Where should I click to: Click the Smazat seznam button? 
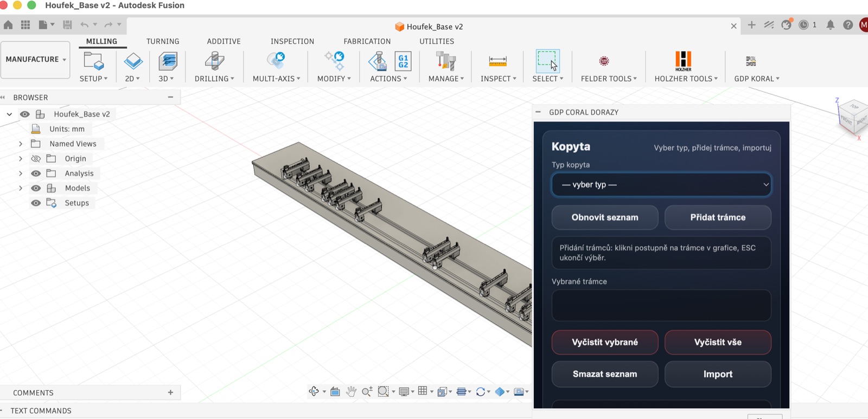point(605,374)
